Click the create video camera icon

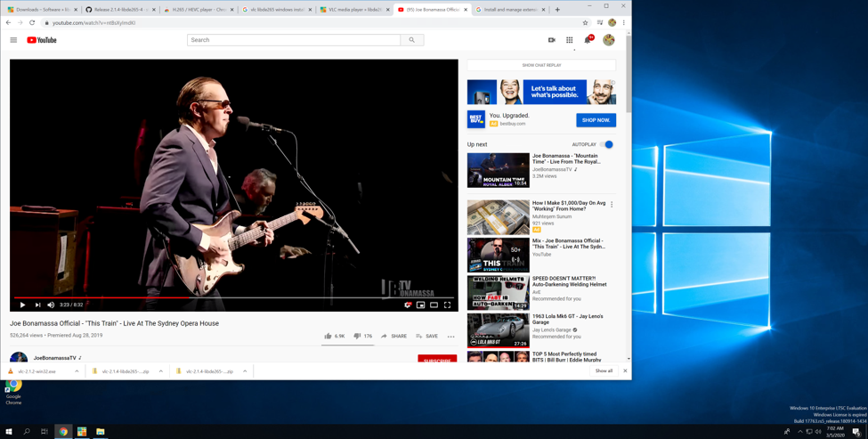(552, 40)
